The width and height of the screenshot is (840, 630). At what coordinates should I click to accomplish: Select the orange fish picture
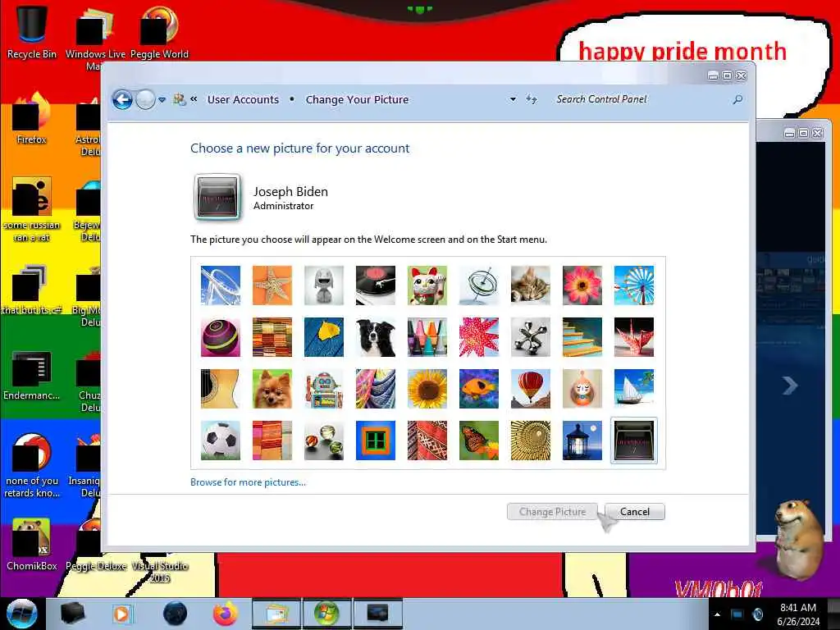tap(479, 388)
